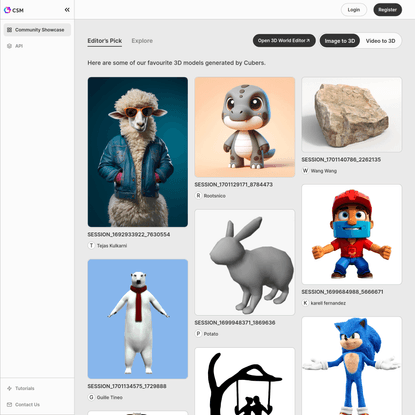415x415 pixels.
Task: Open Tutorials link in sidebar
Action: [25, 388]
